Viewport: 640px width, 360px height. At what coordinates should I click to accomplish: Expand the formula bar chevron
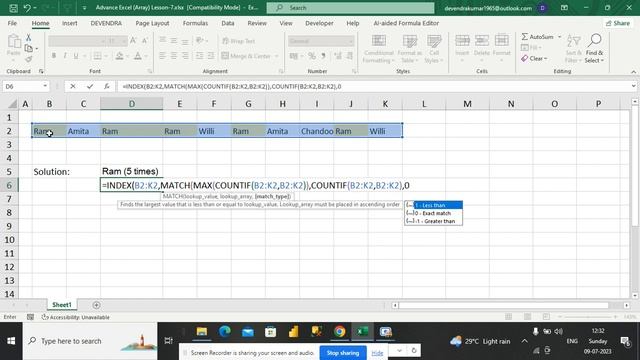(x=633, y=86)
